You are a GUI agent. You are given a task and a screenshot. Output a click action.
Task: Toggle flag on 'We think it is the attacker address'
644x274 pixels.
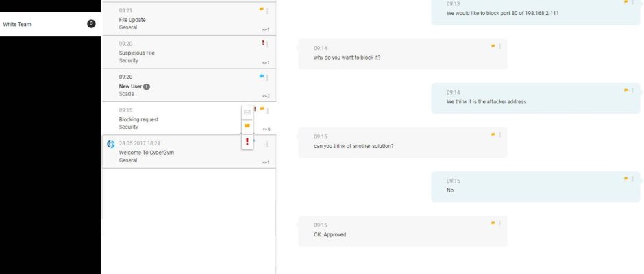tap(626, 90)
